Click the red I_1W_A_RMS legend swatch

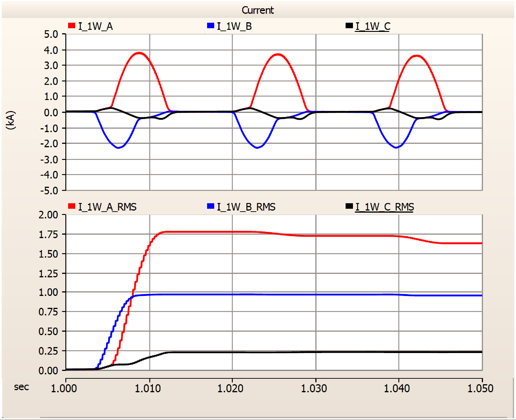[x=72, y=206]
